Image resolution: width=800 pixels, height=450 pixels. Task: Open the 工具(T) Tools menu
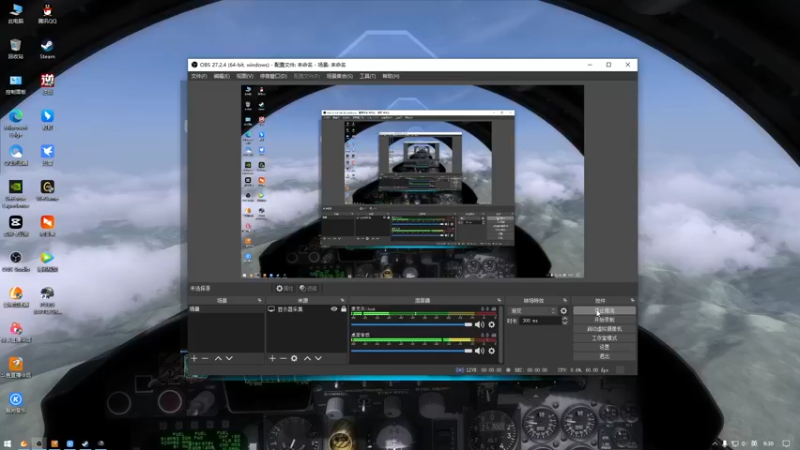pos(367,76)
